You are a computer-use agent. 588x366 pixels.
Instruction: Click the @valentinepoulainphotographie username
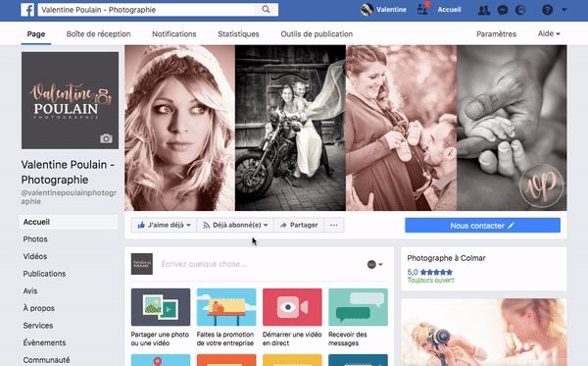[x=69, y=197]
